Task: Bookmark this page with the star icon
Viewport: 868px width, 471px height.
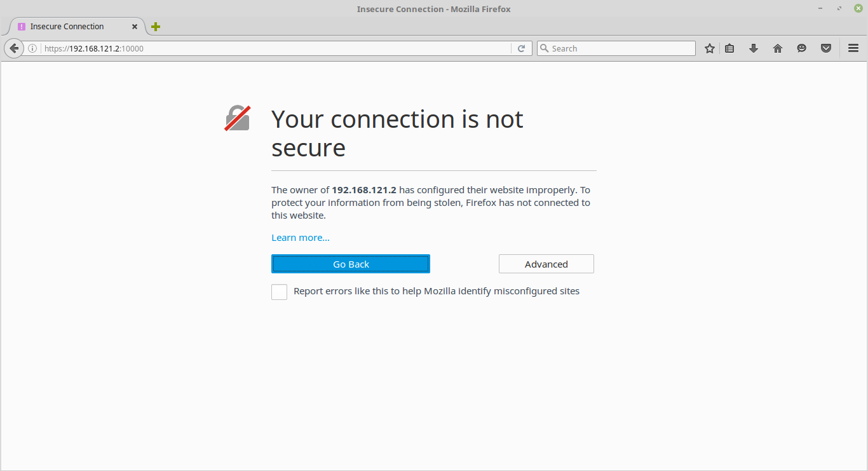Action: pyautogui.click(x=710, y=48)
